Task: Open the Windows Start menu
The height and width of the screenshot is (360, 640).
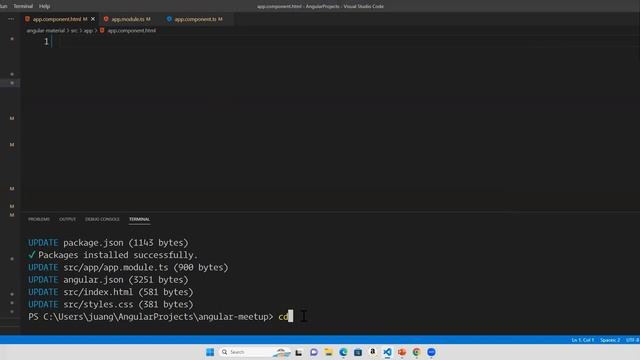Action: (x=210, y=352)
